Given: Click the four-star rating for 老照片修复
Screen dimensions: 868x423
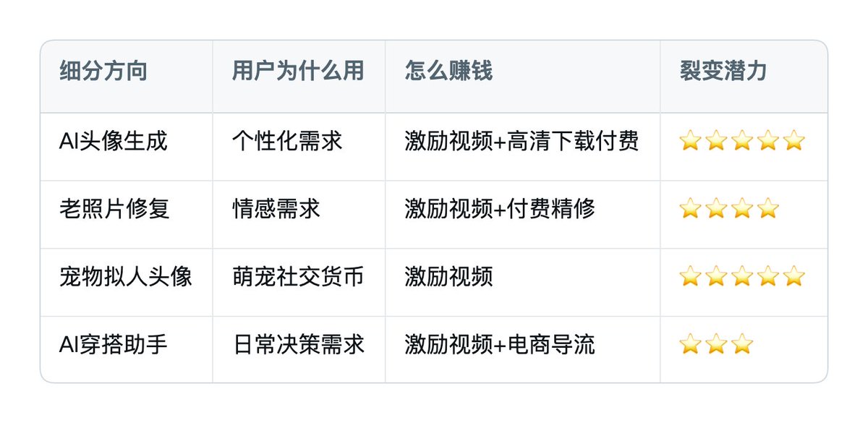Looking at the screenshot, I should pos(729,208).
